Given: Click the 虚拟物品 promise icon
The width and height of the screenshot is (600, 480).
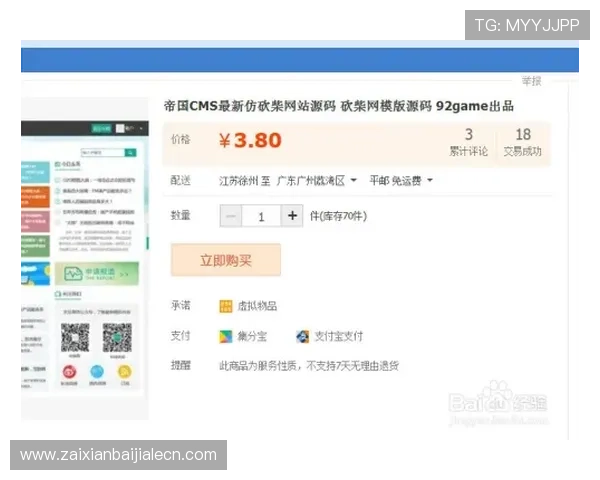Looking at the screenshot, I should click(x=226, y=306).
